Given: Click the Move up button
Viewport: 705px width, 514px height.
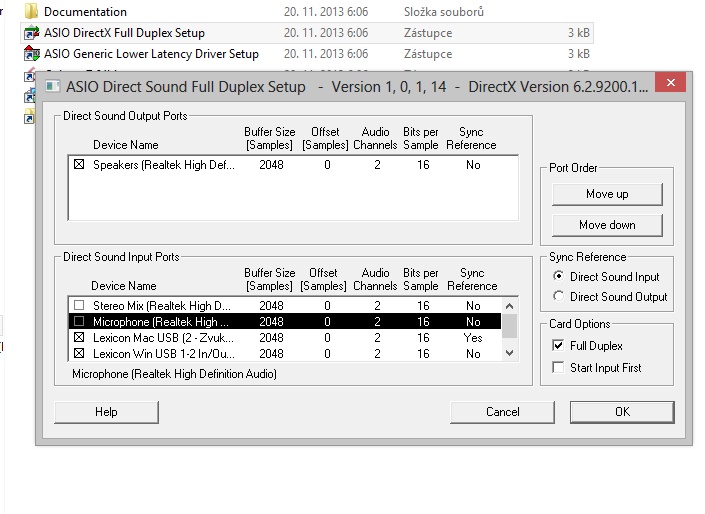Looking at the screenshot, I should click(607, 194).
